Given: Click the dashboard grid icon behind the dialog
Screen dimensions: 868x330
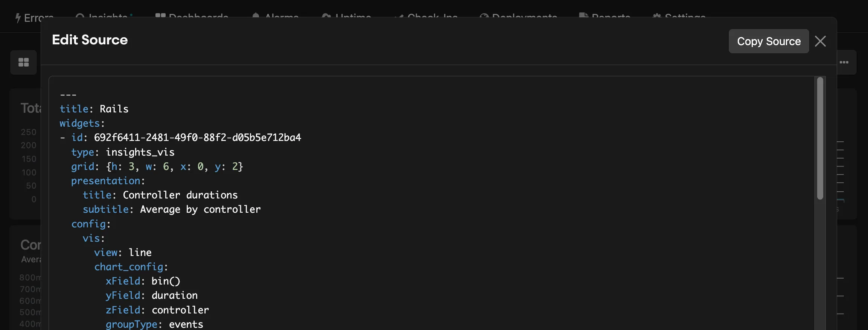Looking at the screenshot, I should (x=23, y=62).
